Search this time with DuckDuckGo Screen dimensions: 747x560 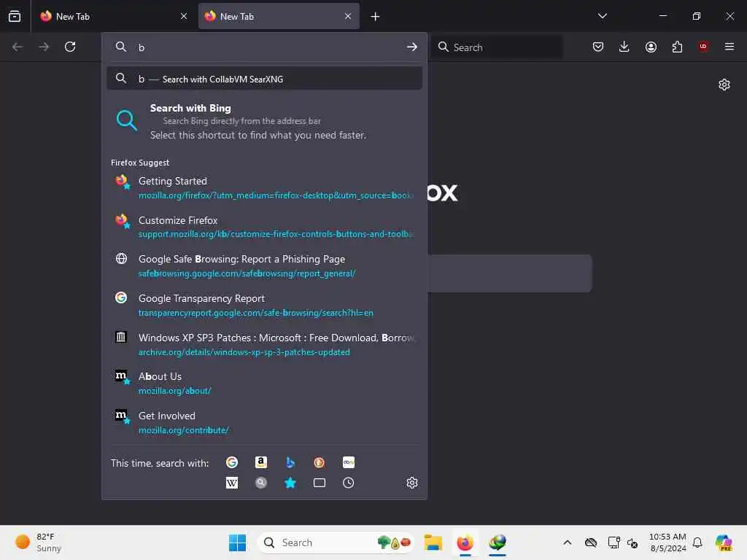tap(320, 462)
